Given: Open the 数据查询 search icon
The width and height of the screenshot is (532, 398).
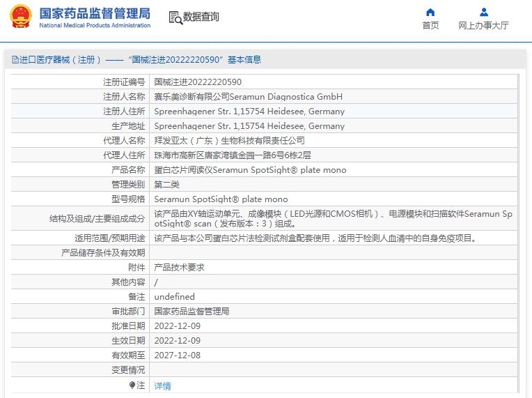Looking at the screenshot, I should (x=175, y=17).
